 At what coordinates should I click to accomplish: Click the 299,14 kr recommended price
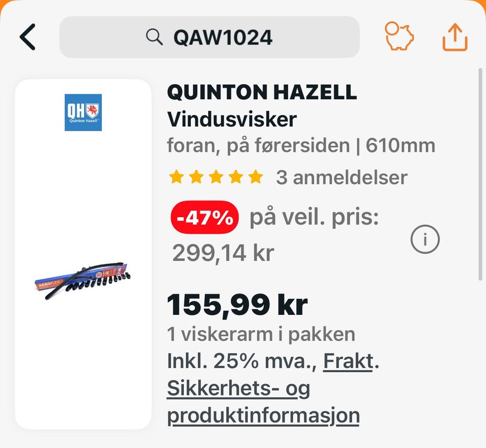(x=223, y=253)
